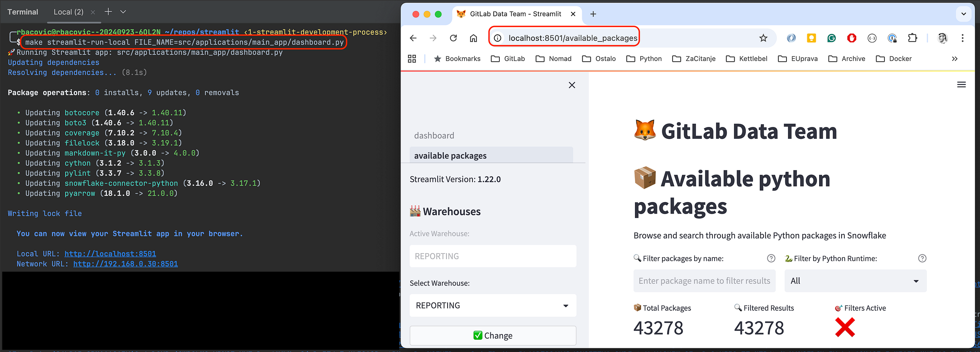Click the Total Packages value 43278
Image resolution: width=980 pixels, height=352 pixels.
pos(658,328)
